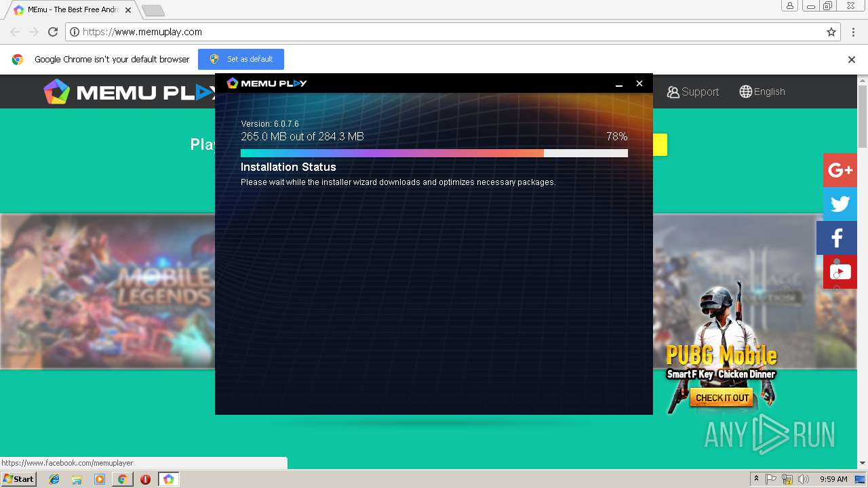The height and width of the screenshot is (488, 868).
Task: Click the Version: 6.0.7.6 text
Action: coord(270,124)
